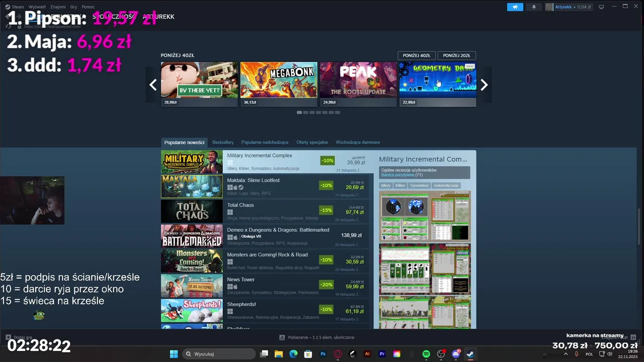
Task: Click the Wyszukaj taskbar search box
Action: point(218,354)
